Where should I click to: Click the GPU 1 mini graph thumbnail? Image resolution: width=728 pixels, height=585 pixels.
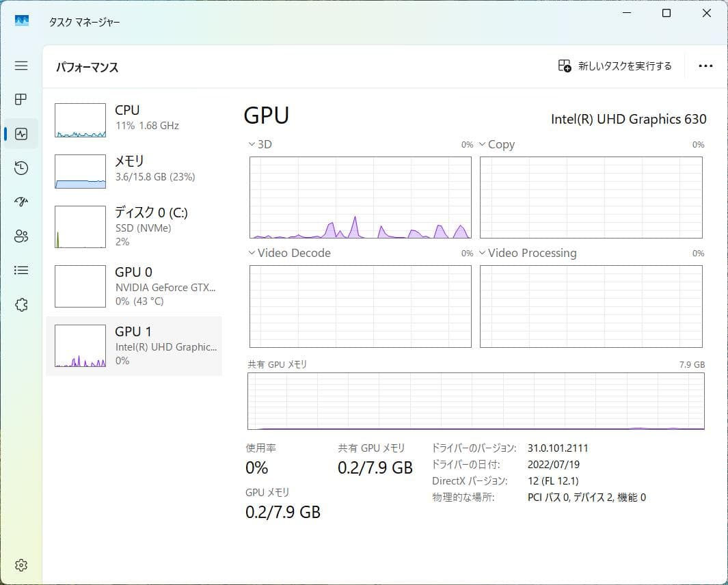[81, 346]
